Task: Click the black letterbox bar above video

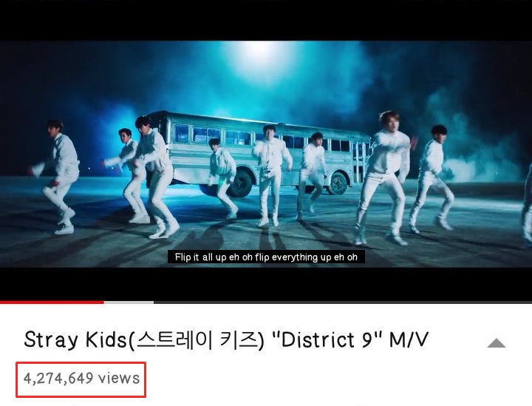Action: 266,21
